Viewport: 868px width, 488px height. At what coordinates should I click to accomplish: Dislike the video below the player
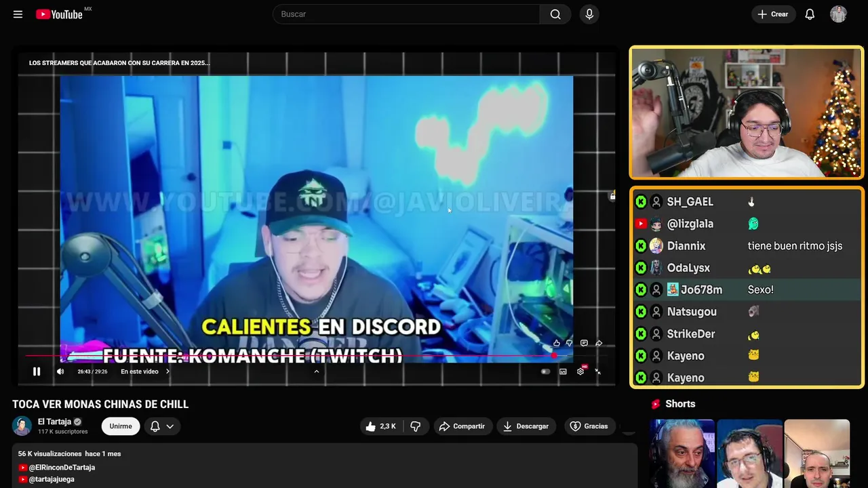[416, 426]
